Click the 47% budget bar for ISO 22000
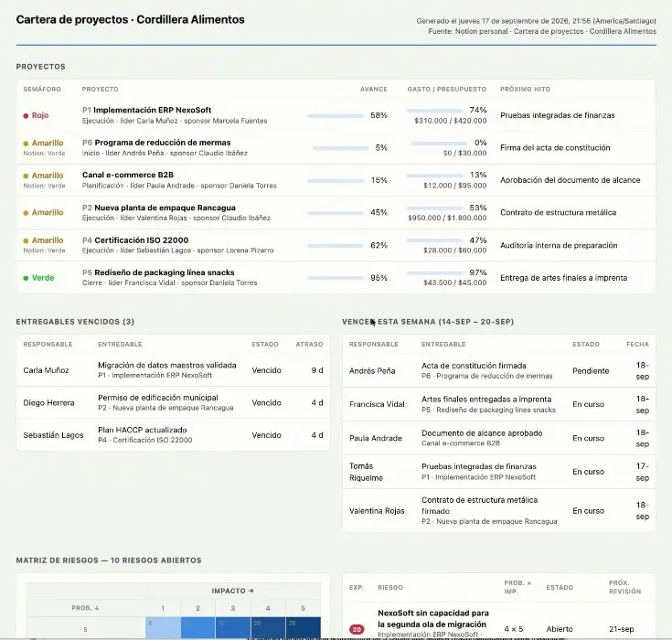Screen dimensions: 672x640 pyautogui.click(x=434, y=240)
